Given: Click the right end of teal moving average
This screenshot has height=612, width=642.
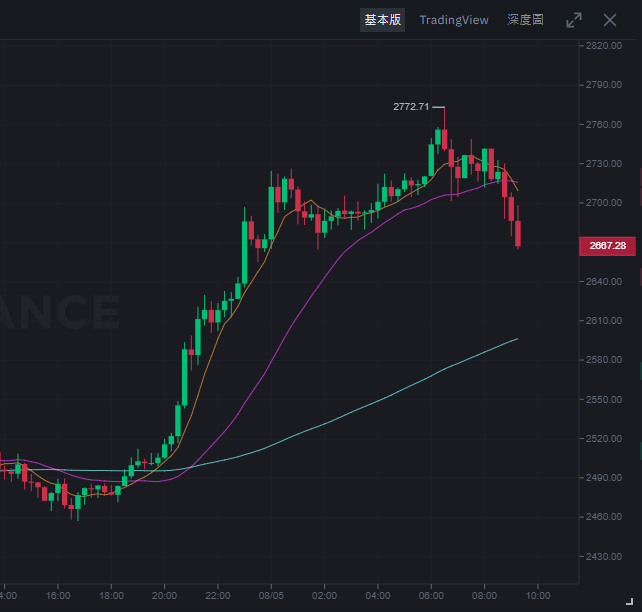Looking at the screenshot, I should coord(517,339).
